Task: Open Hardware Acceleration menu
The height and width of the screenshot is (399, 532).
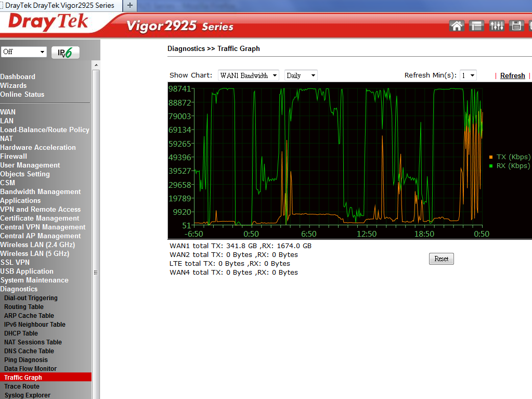Action: click(38, 147)
